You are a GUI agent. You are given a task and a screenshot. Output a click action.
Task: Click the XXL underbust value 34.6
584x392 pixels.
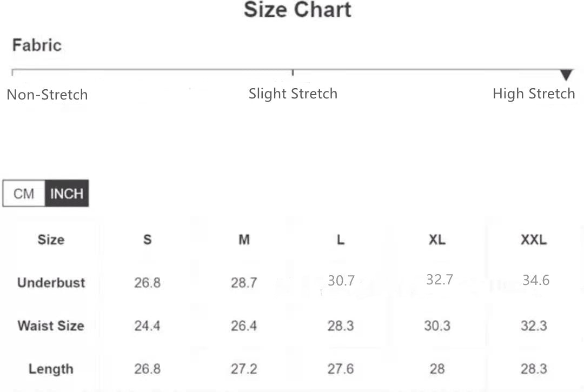coord(535,280)
